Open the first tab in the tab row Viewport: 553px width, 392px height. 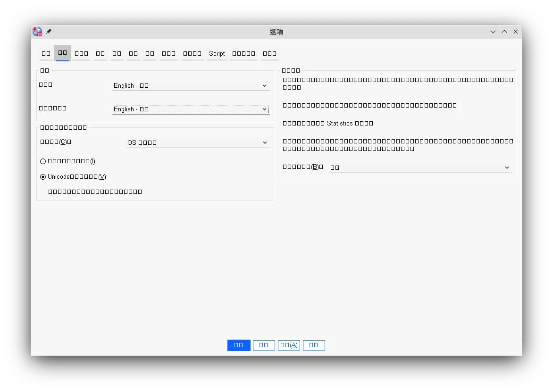coord(46,54)
